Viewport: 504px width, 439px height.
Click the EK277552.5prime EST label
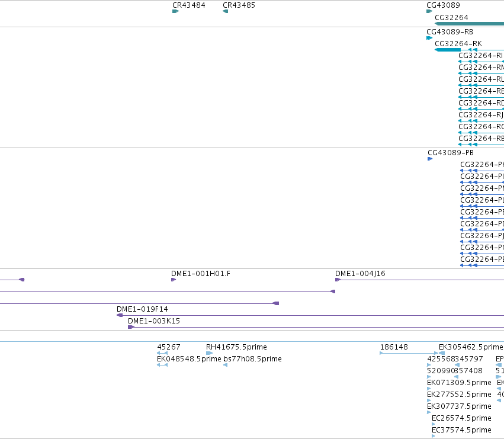pos(459,395)
